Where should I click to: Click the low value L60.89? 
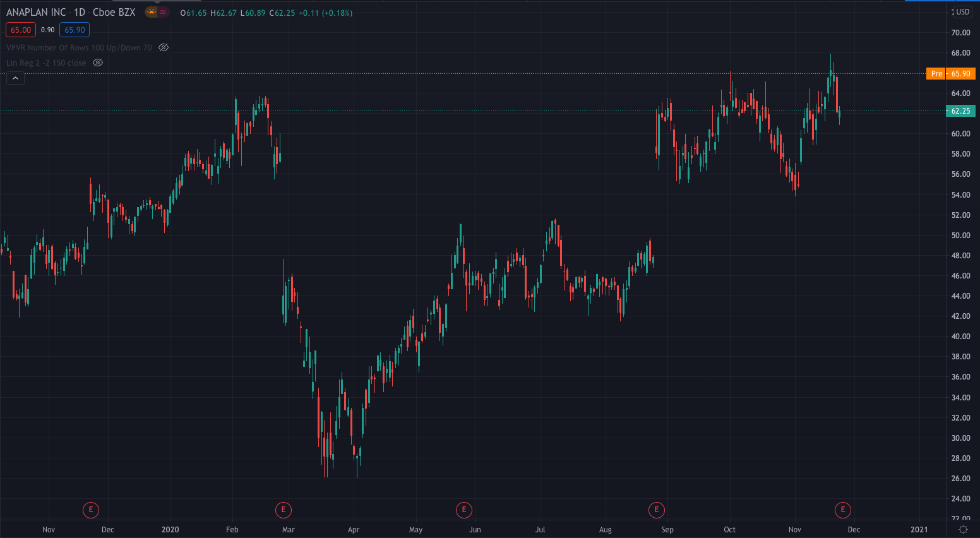[x=253, y=13]
